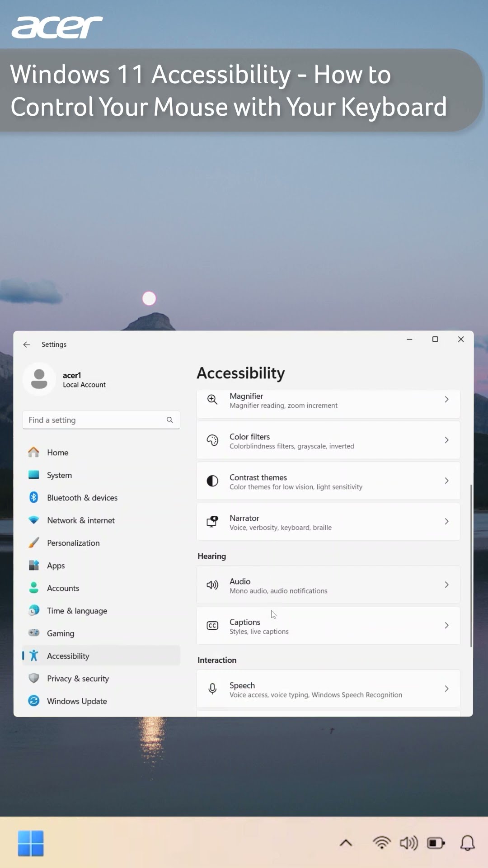The height and width of the screenshot is (868, 488).
Task: Open Speech settings
Action: click(328, 689)
